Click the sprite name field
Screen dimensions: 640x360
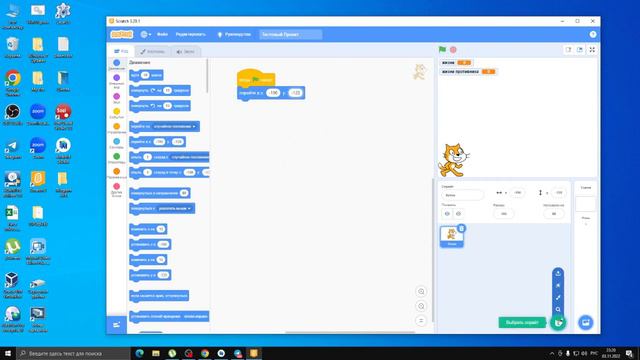[462, 195]
